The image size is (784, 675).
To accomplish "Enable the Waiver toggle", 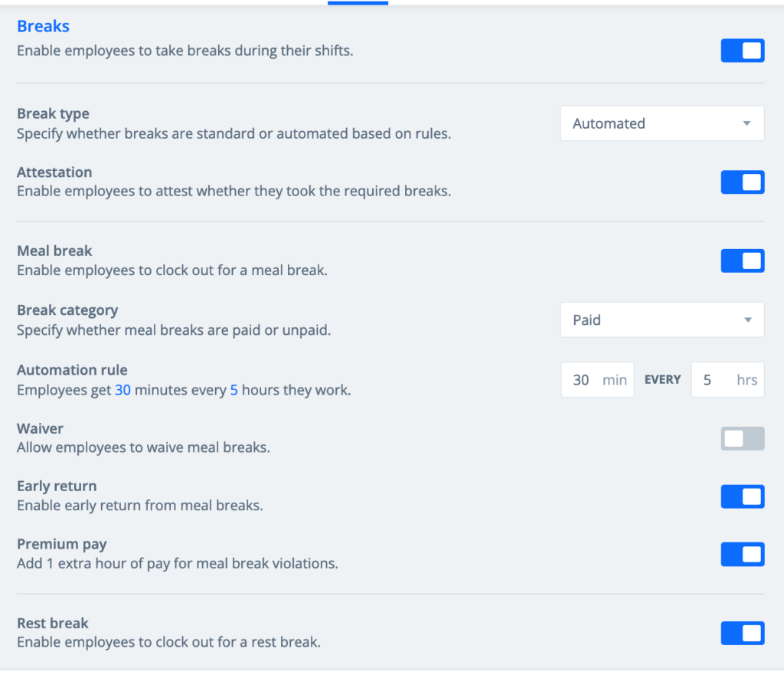I will tap(743, 439).
